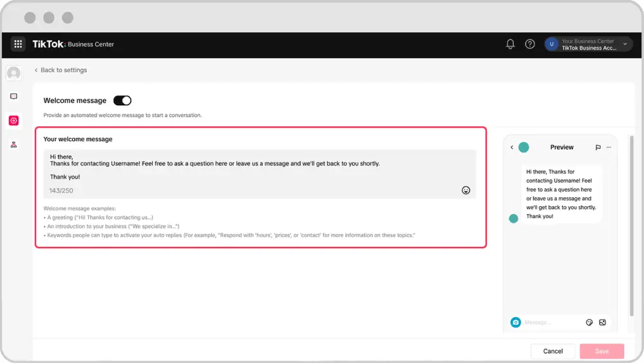Screen dimensions: 644x363
Task: Click inside the welcome message text field
Action: click(x=260, y=174)
